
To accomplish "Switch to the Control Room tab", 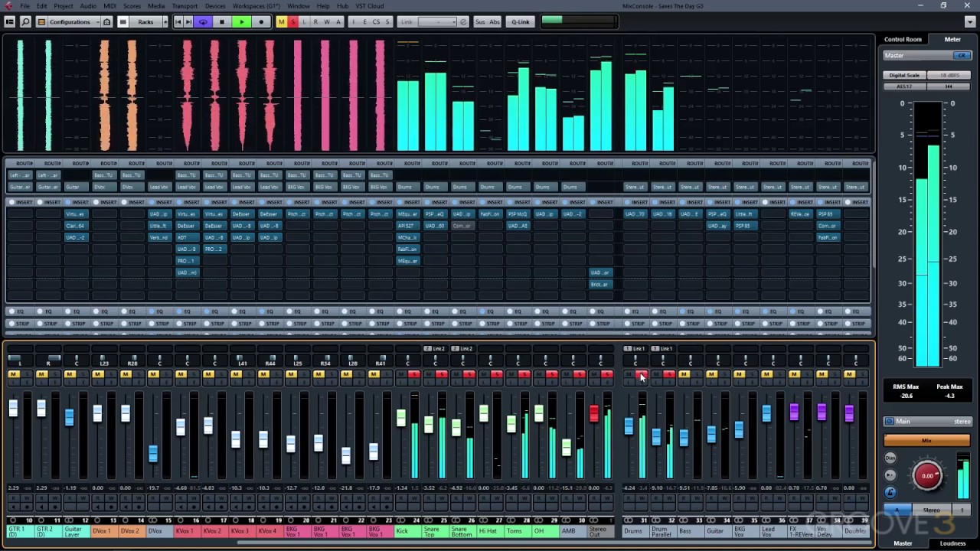I will point(903,39).
